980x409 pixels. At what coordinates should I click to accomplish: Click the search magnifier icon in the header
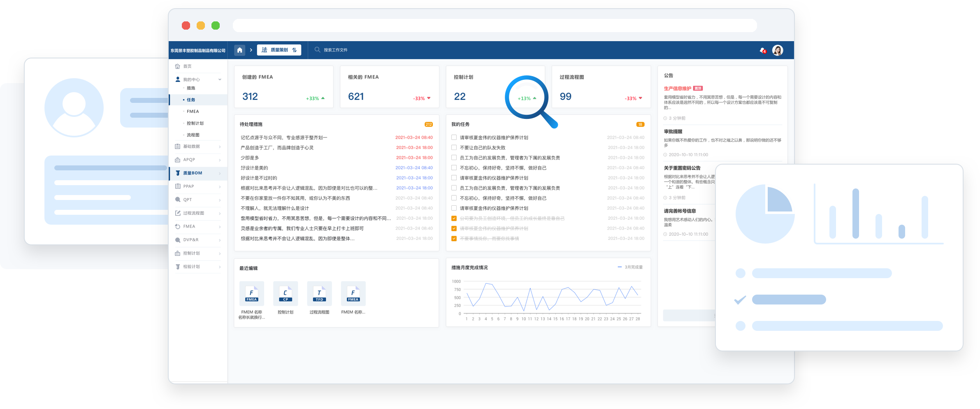(317, 50)
